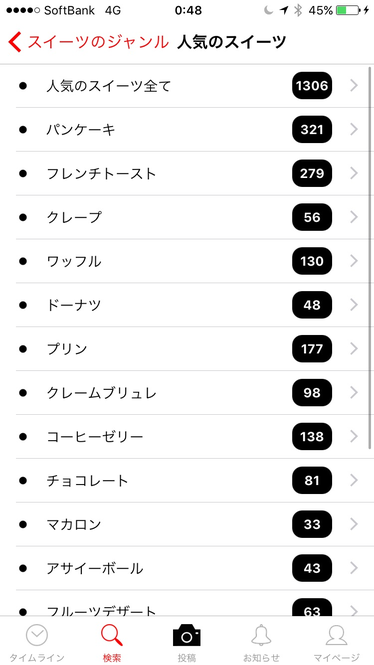Choose the クレームブリュレ entry
The height and width of the screenshot is (665, 374).
(187, 393)
